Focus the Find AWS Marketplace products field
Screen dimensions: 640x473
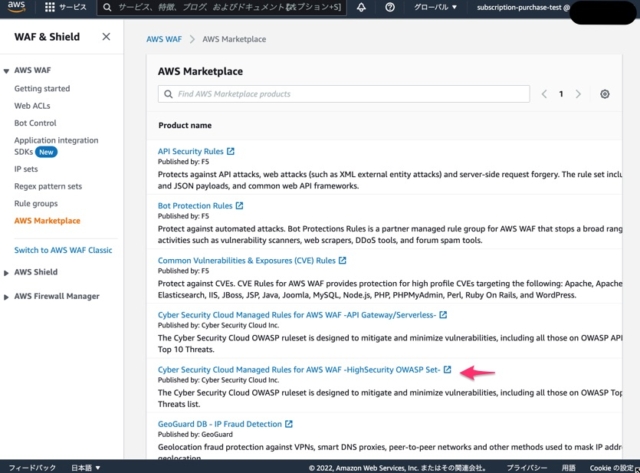[x=344, y=94]
